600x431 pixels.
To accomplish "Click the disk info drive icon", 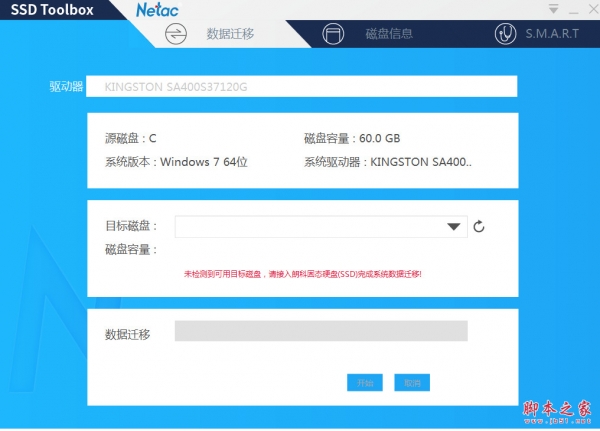I will pos(333,34).
